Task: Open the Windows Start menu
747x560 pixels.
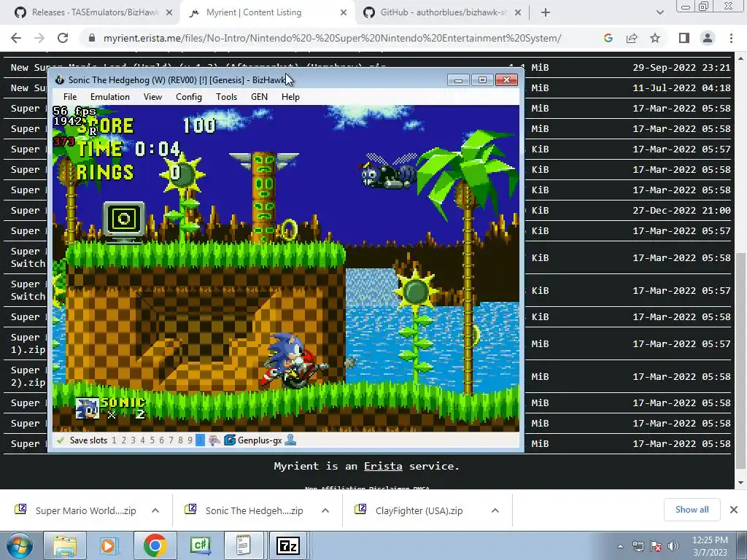Action: (x=20, y=545)
